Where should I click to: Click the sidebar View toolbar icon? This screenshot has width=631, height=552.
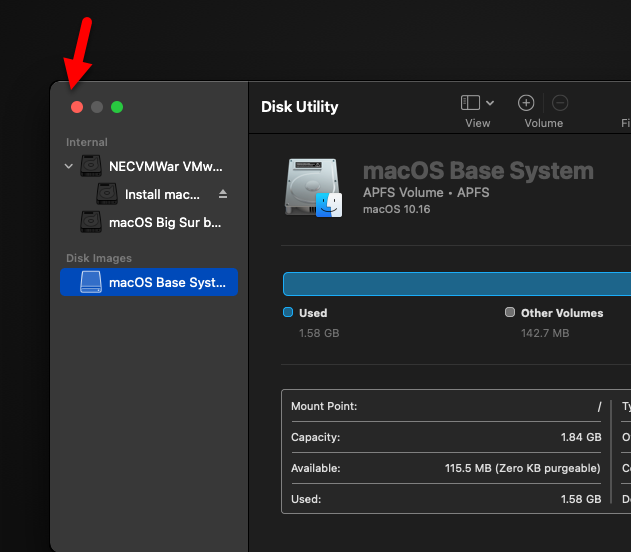click(x=470, y=103)
